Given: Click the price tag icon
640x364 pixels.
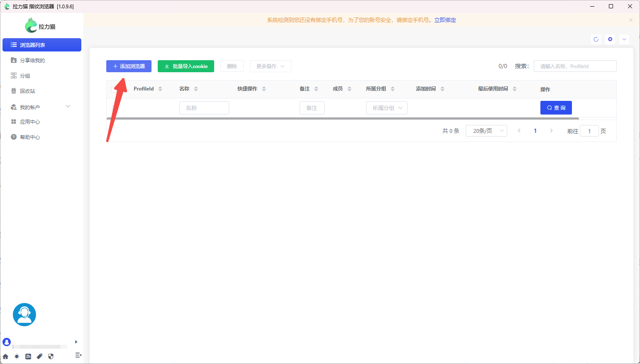Looking at the screenshot, I should (x=39, y=357).
